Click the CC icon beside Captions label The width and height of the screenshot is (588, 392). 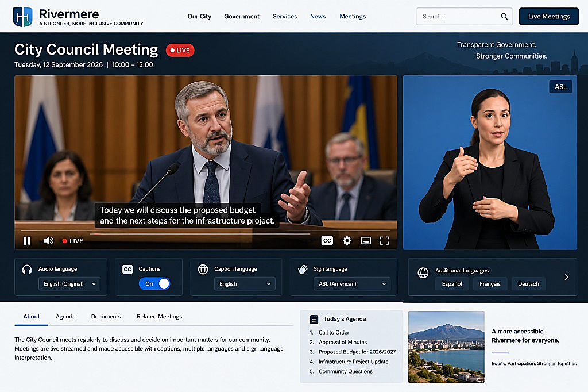127,269
